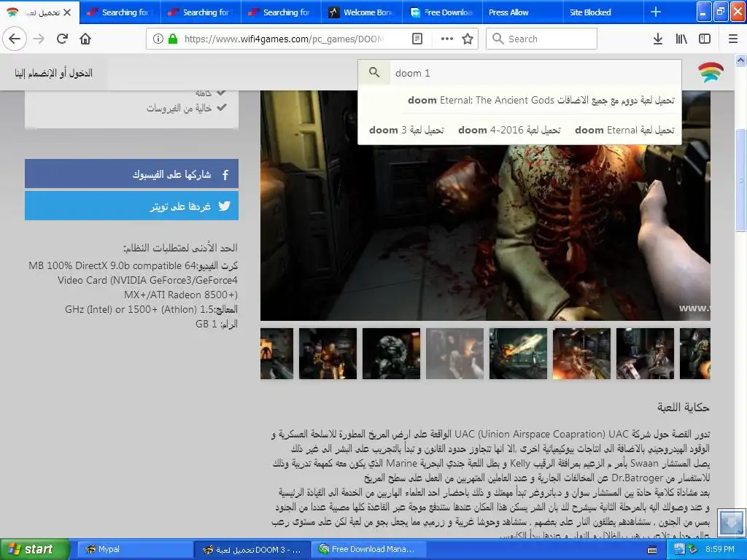Show site information icon in address bar
The width and height of the screenshot is (747, 560).
[x=158, y=39]
